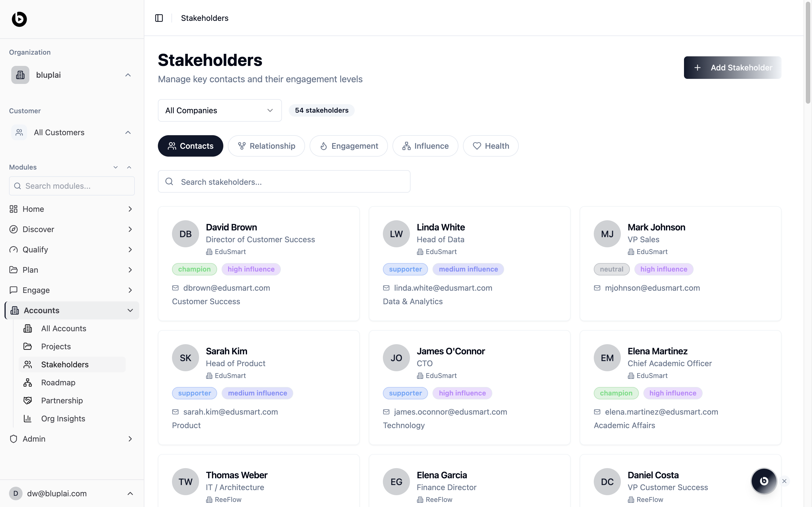This screenshot has height=507, width=812.
Task: Expand all modules with down chevron
Action: (116, 167)
